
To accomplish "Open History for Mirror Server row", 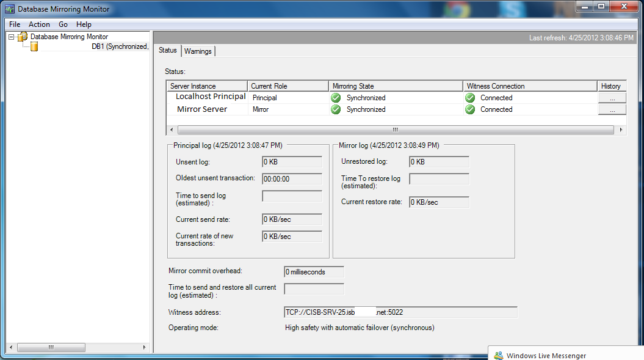I will [612, 109].
